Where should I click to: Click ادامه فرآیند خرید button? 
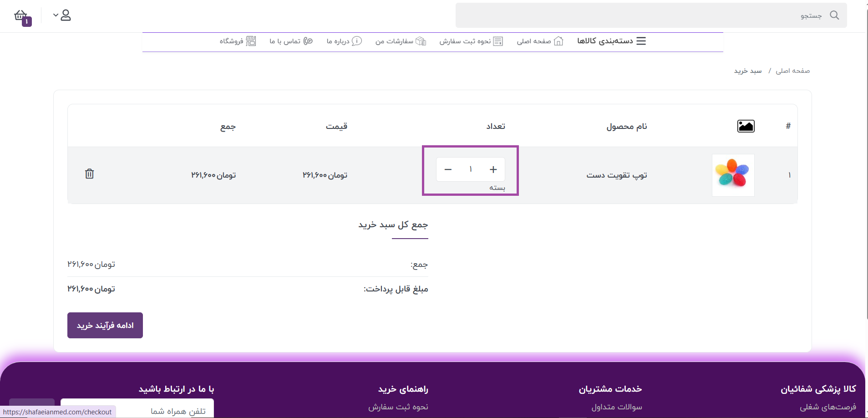pyautogui.click(x=105, y=325)
